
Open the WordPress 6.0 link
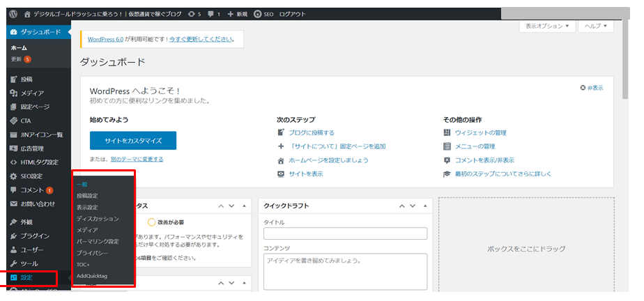click(105, 40)
